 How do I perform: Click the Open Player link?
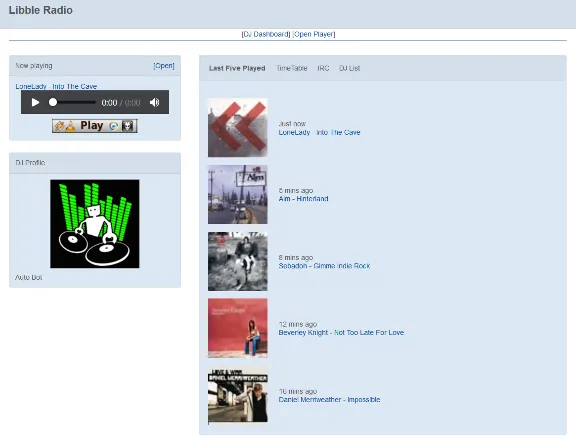pos(314,34)
